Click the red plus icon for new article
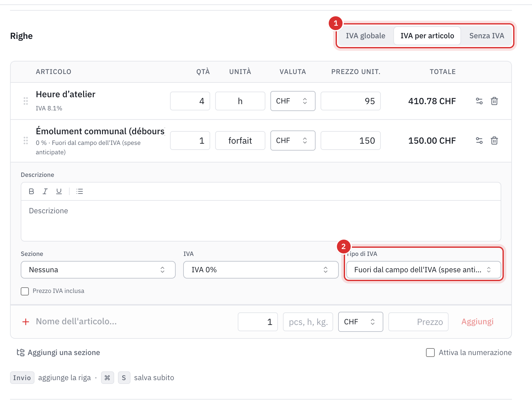This screenshot has width=532, height=409. tap(26, 322)
